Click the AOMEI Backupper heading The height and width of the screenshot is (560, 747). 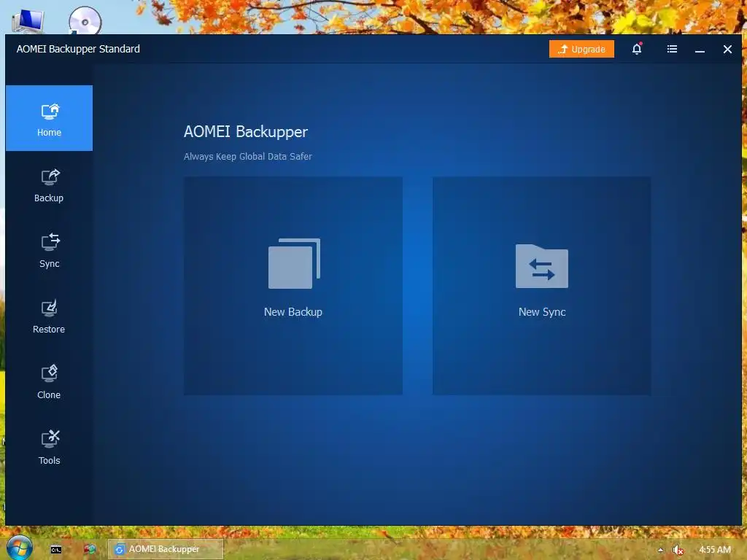246,132
